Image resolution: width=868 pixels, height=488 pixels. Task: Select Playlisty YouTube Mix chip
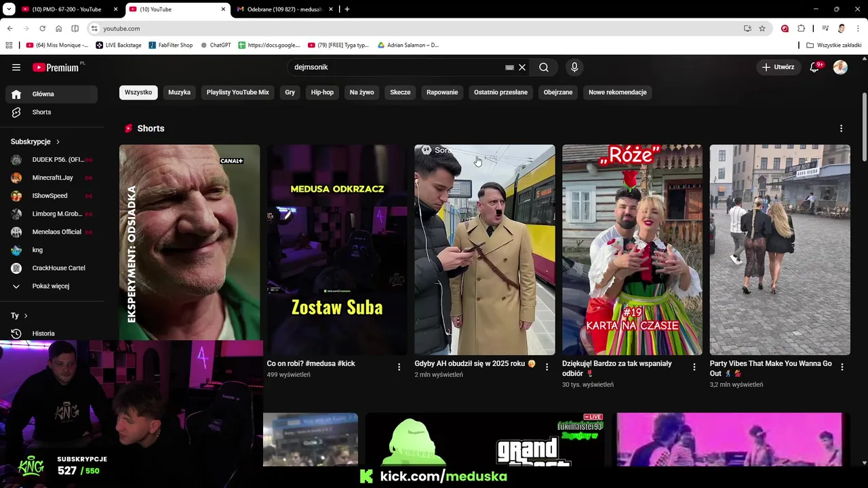click(238, 92)
